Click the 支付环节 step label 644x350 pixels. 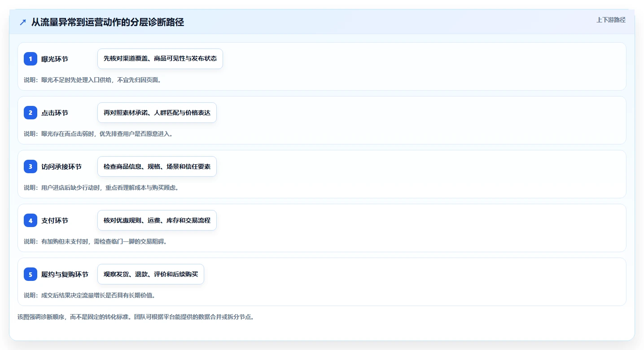[55, 220]
